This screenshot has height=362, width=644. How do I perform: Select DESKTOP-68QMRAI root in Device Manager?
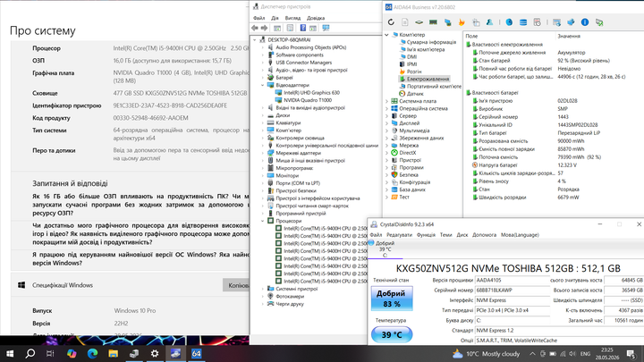289,40
